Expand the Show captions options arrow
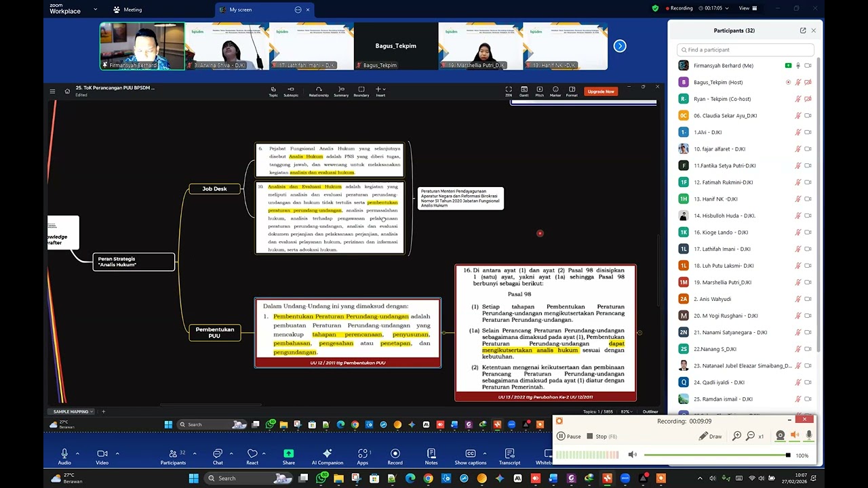This screenshot has height=488, width=868. [484, 453]
